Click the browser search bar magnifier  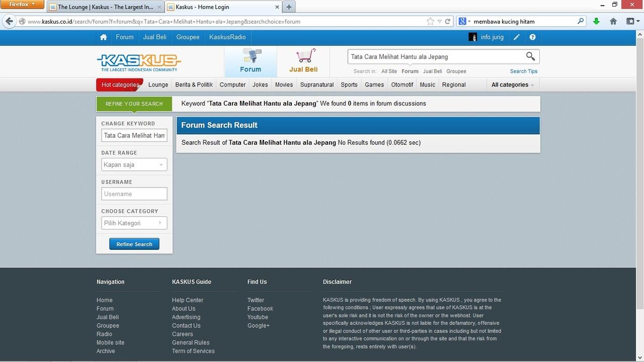tap(581, 21)
